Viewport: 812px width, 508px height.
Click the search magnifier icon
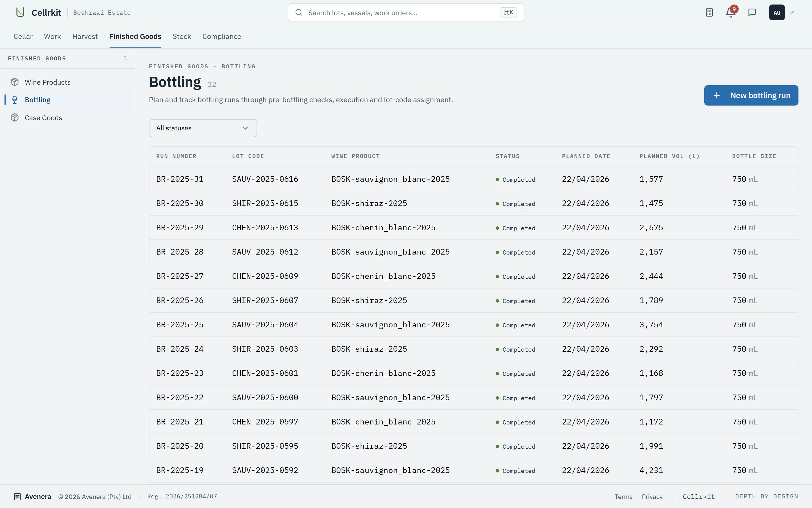[299, 12]
